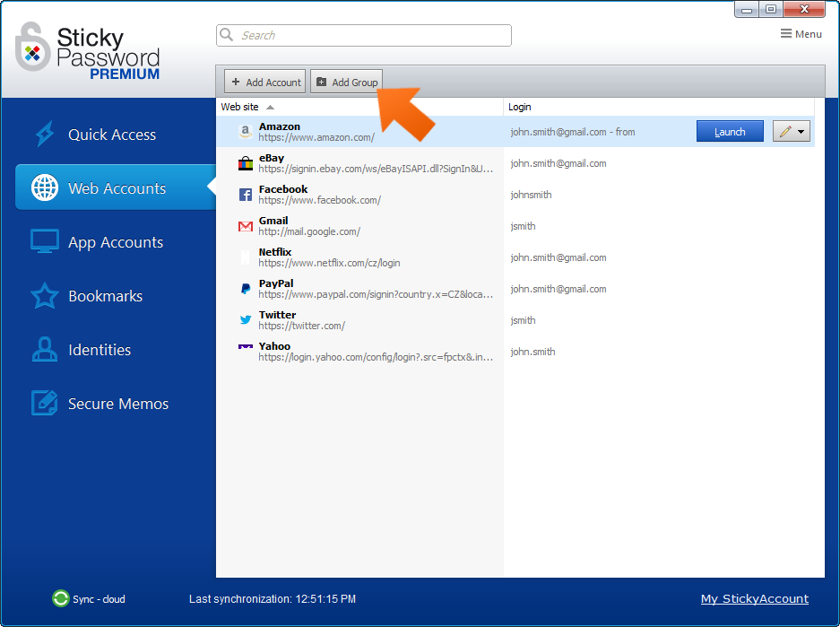
Task: Switch to Web Accounts section
Action: [x=115, y=187]
